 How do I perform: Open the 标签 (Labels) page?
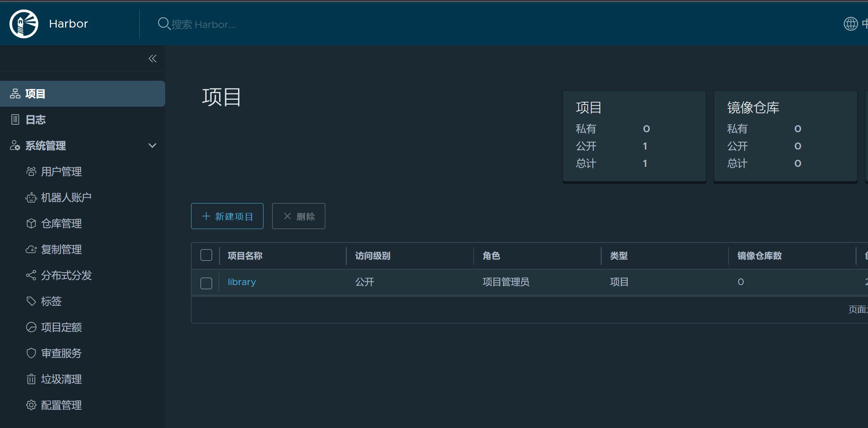[52, 301]
